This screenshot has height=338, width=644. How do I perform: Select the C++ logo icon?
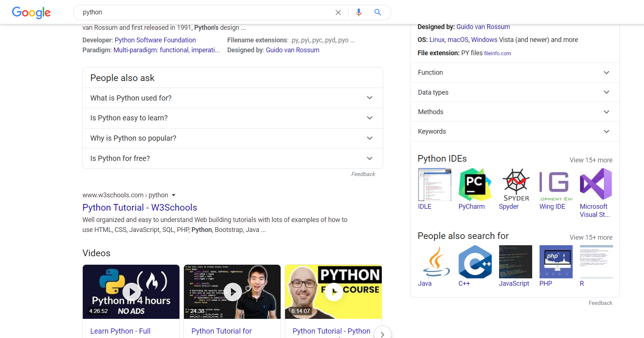pos(475,262)
